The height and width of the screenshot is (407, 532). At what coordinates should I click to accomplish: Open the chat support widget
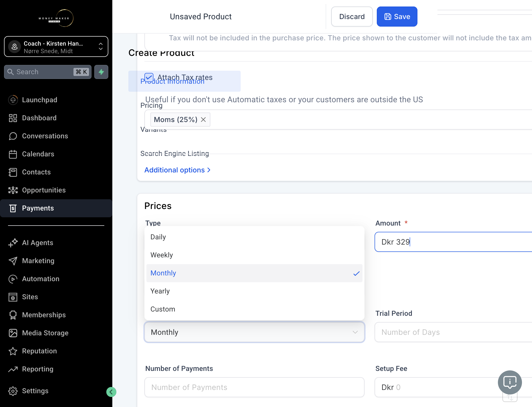510,382
